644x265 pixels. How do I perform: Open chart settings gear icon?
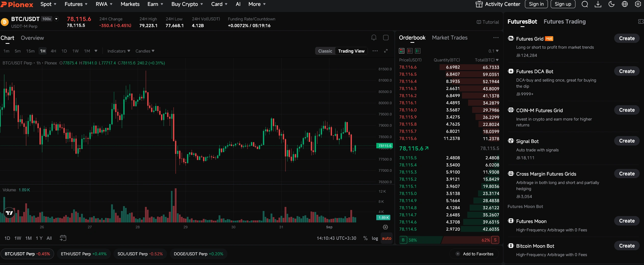click(x=385, y=227)
